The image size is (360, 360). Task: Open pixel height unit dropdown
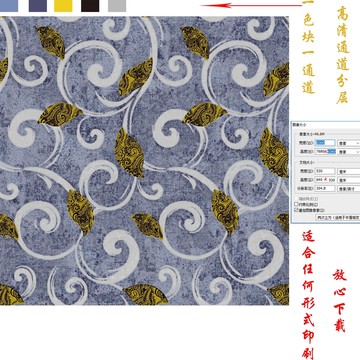(349, 152)
